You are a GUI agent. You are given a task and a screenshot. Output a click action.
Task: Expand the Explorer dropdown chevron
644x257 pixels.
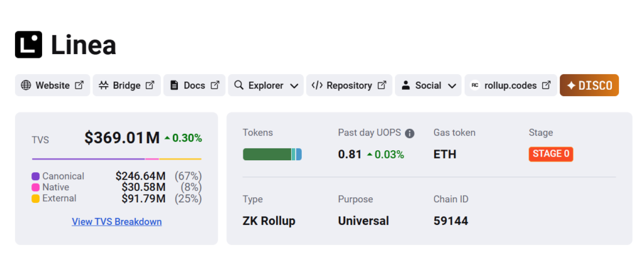click(294, 85)
